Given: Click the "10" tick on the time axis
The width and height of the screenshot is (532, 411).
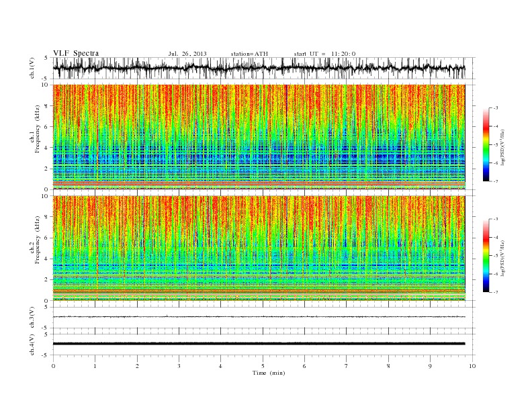Looking at the screenshot, I should 472,366.
